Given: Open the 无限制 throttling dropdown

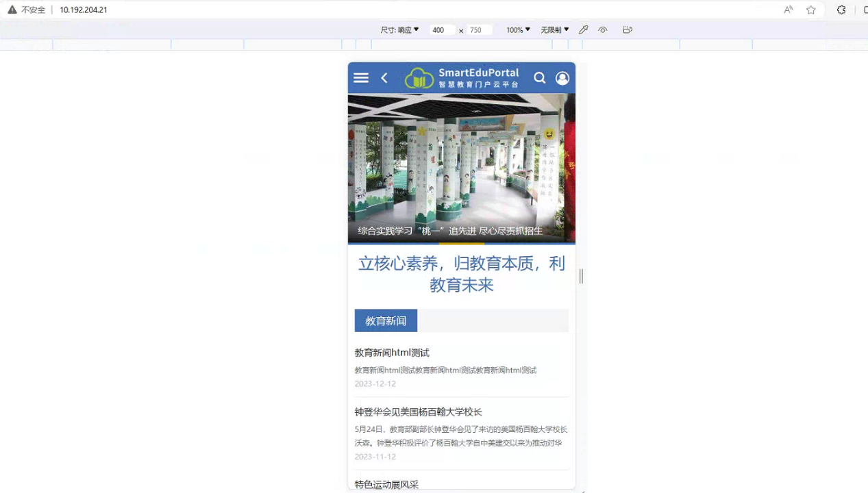Looking at the screenshot, I should pos(554,30).
